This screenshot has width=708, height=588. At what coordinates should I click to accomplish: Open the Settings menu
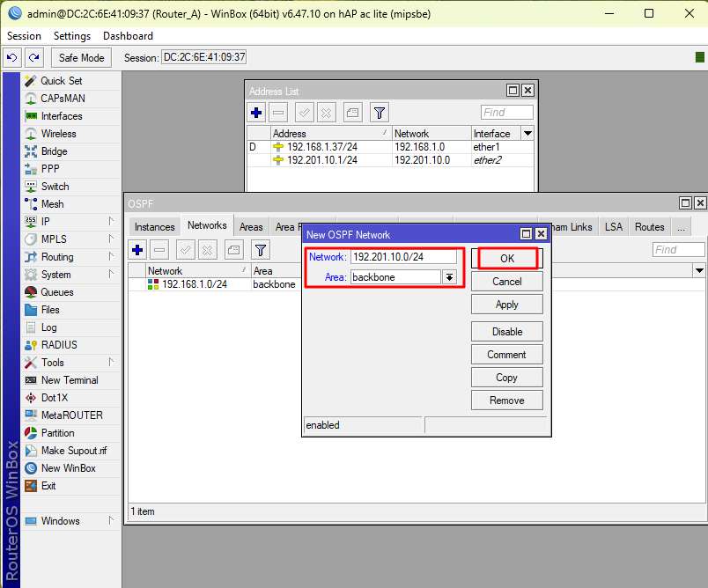[x=72, y=36]
